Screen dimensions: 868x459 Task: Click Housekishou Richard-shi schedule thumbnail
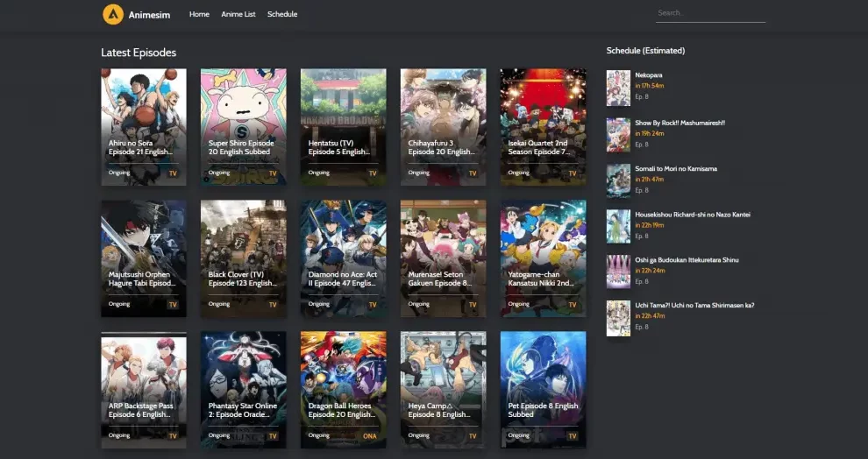[618, 226]
